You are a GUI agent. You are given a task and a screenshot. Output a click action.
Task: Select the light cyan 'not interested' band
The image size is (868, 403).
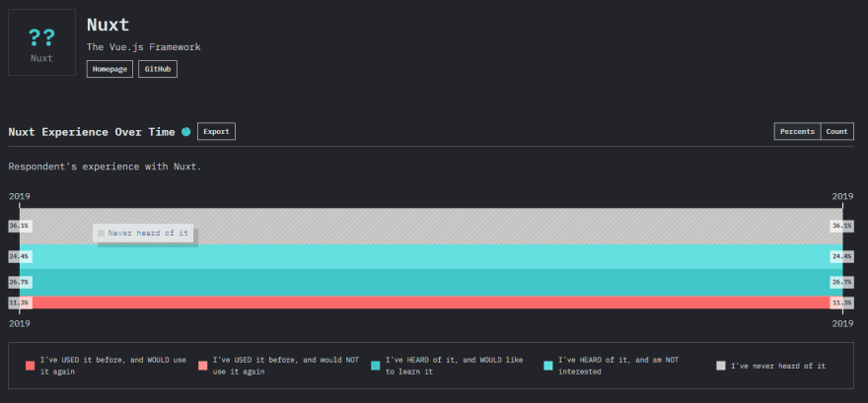tap(431, 256)
